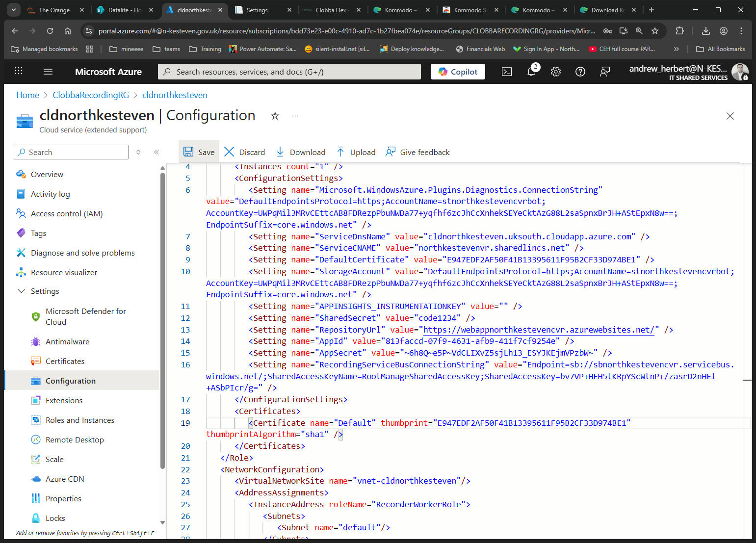Image resolution: width=756 pixels, height=543 pixels.
Task: Open the portal feedback icon
Action: click(x=605, y=72)
